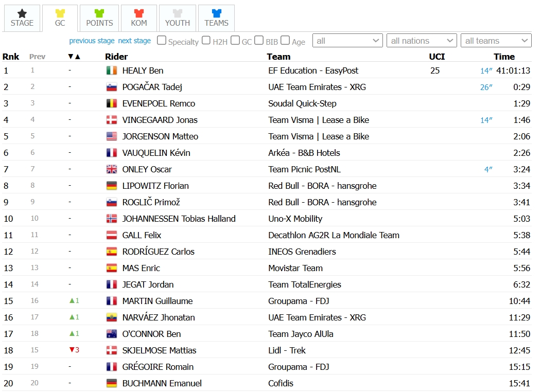Image resolution: width=541 pixels, height=392 pixels.
Task: Open the TEAMS classification tab
Action: 216,19
